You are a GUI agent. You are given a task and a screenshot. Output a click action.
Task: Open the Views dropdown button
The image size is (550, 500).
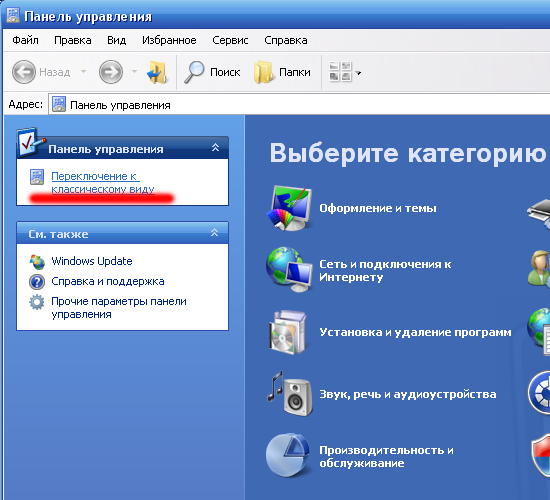pyautogui.click(x=345, y=72)
